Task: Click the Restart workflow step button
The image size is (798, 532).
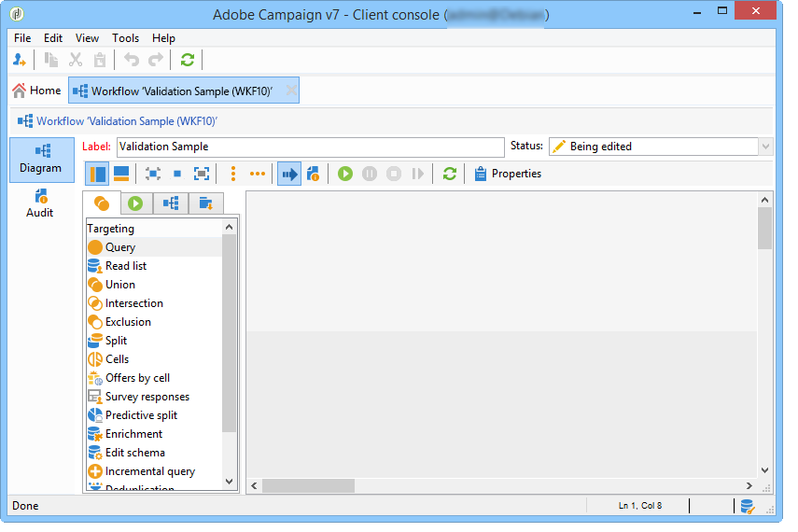Action: [418, 175]
